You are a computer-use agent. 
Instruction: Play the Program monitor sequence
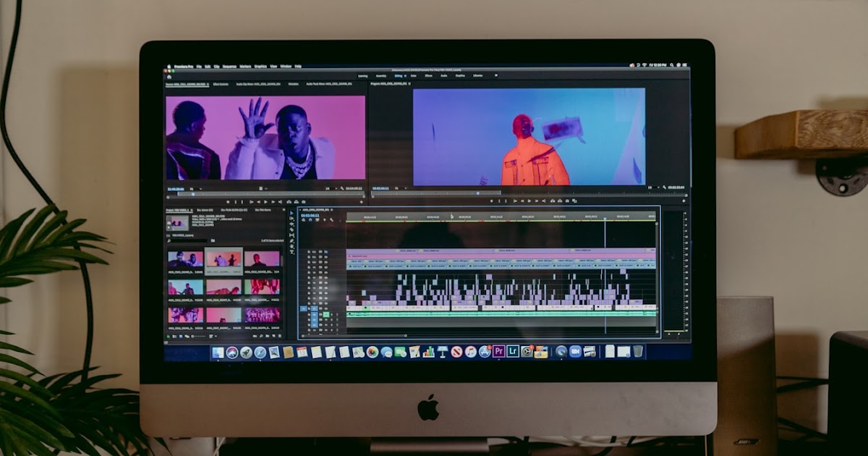coord(529,201)
